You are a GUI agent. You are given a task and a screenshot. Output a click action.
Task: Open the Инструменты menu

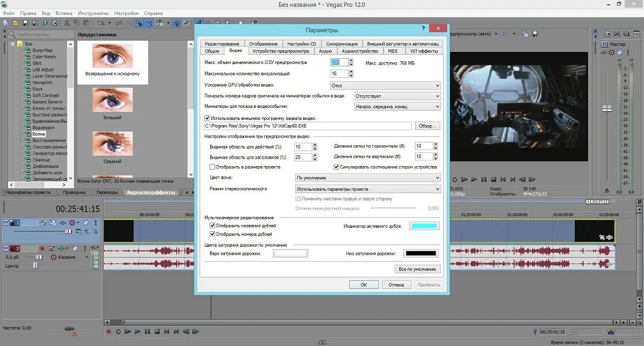point(94,13)
